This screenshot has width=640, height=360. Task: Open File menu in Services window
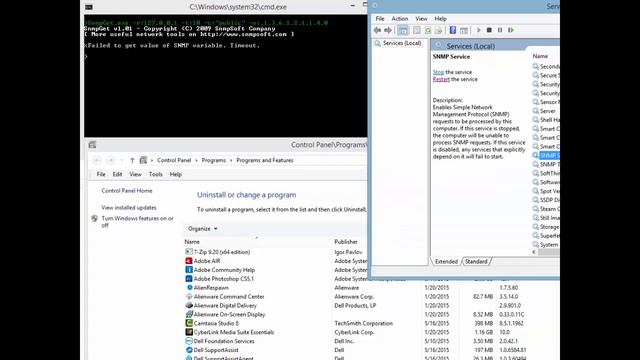pos(380,19)
